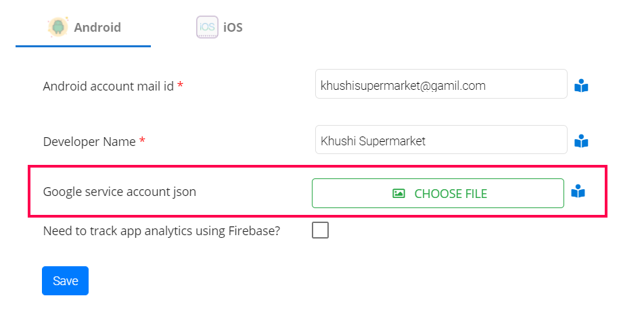Click the 'Developer Name' label text
The height and width of the screenshot is (323, 644).
[89, 142]
